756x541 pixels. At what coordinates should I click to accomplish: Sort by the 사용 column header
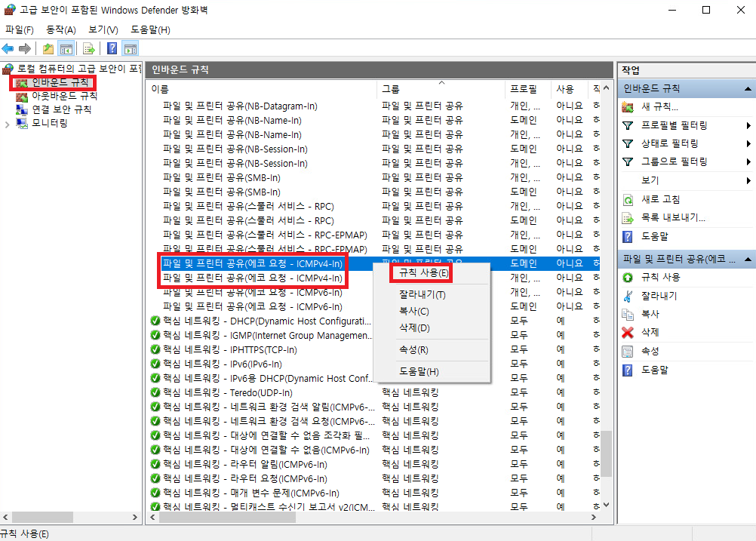pyautogui.click(x=569, y=89)
